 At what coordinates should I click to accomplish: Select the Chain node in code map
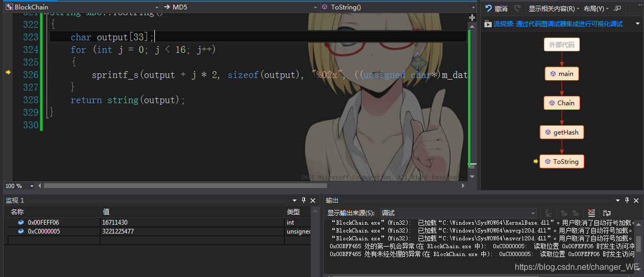coord(561,103)
